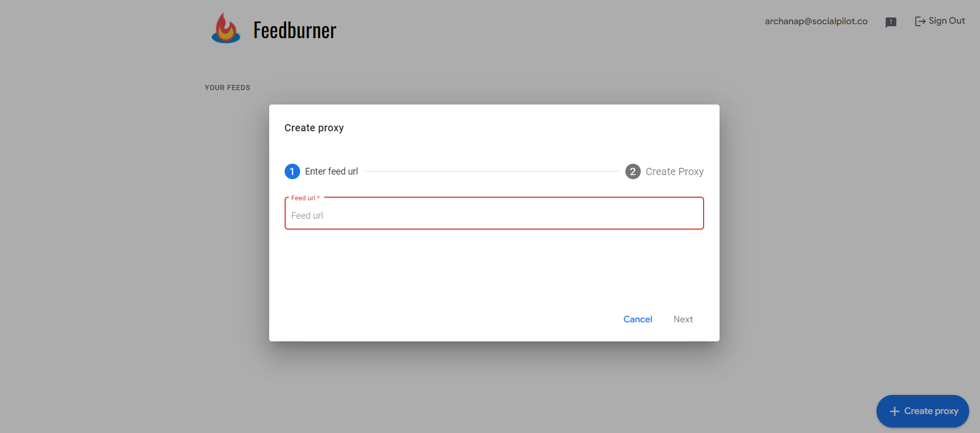980x433 pixels.
Task: Cancel the Create proxy dialog
Action: pyautogui.click(x=637, y=319)
